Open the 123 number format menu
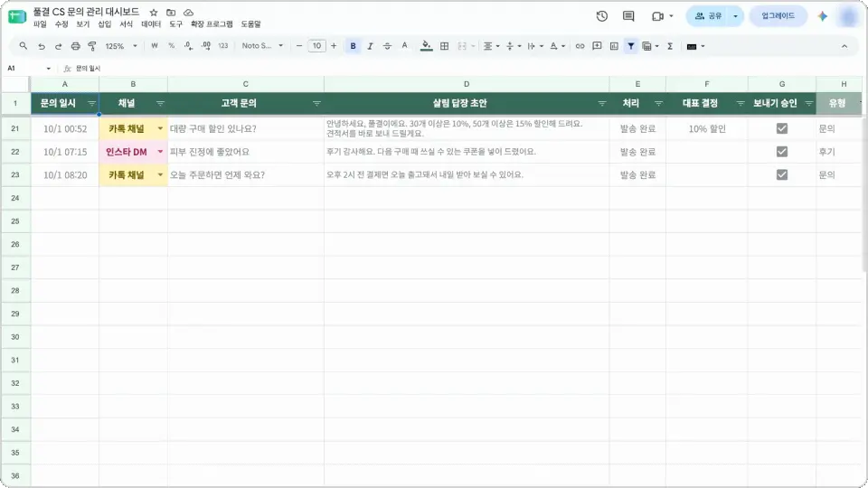Viewport: 868px width, 488px height. [223, 46]
